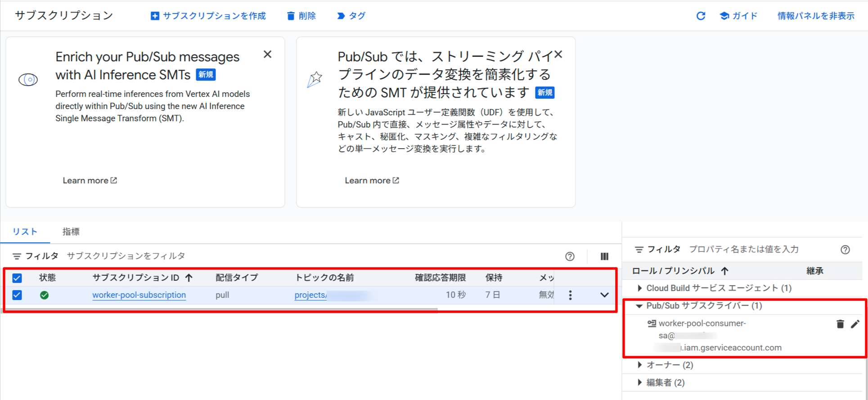Viewport: 868px width, 400px height.
Task: Sort by サブスクリプション ID arrow
Action: click(189, 277)
